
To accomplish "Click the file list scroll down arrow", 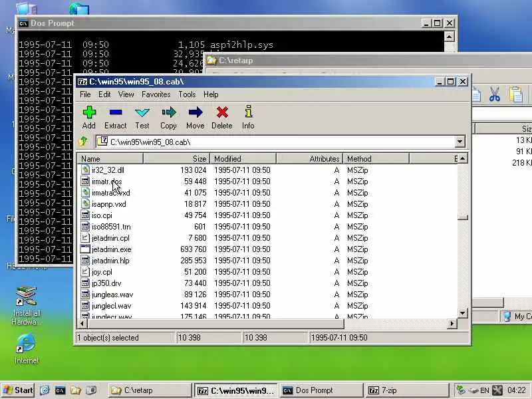I will (463, 313).
